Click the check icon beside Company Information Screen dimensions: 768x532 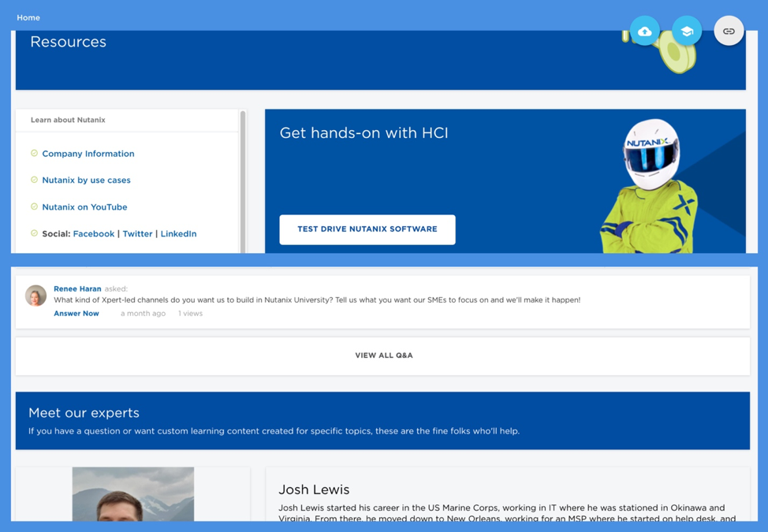34,153
